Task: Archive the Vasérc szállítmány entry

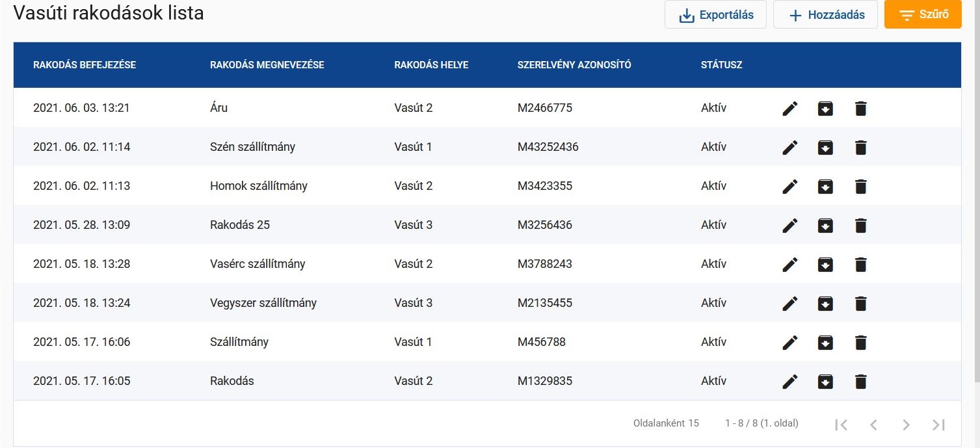Action: (825, 265)
